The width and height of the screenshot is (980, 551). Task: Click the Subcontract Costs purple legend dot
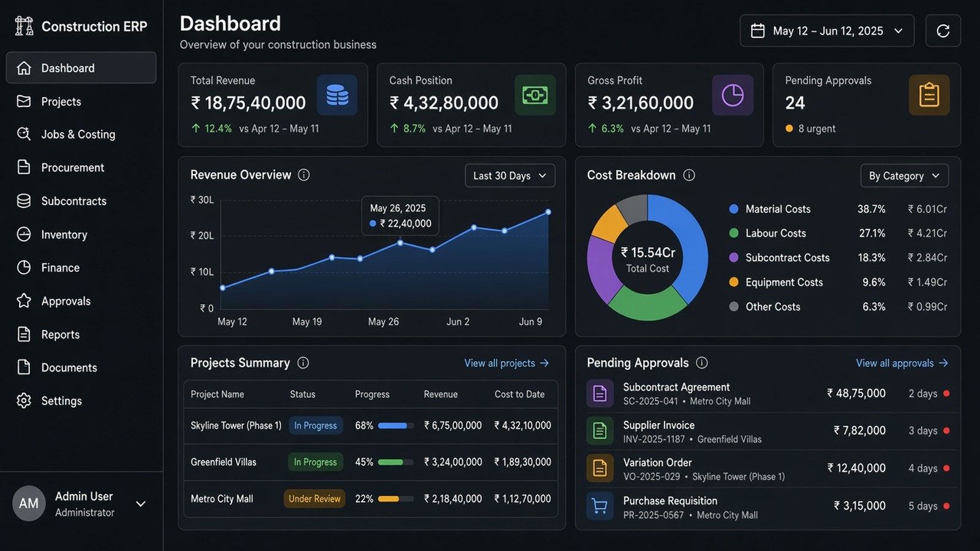coord(734,258)
